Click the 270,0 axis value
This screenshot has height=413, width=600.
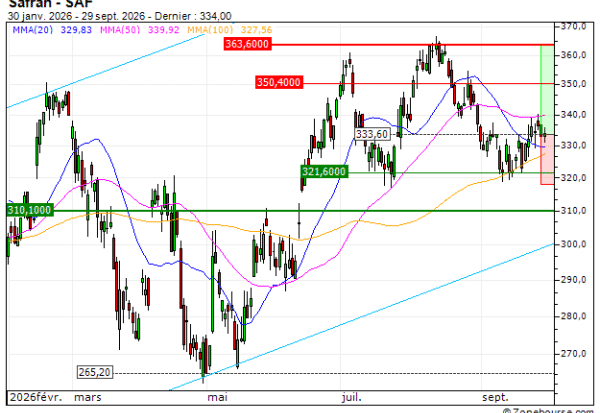[573, 354]
